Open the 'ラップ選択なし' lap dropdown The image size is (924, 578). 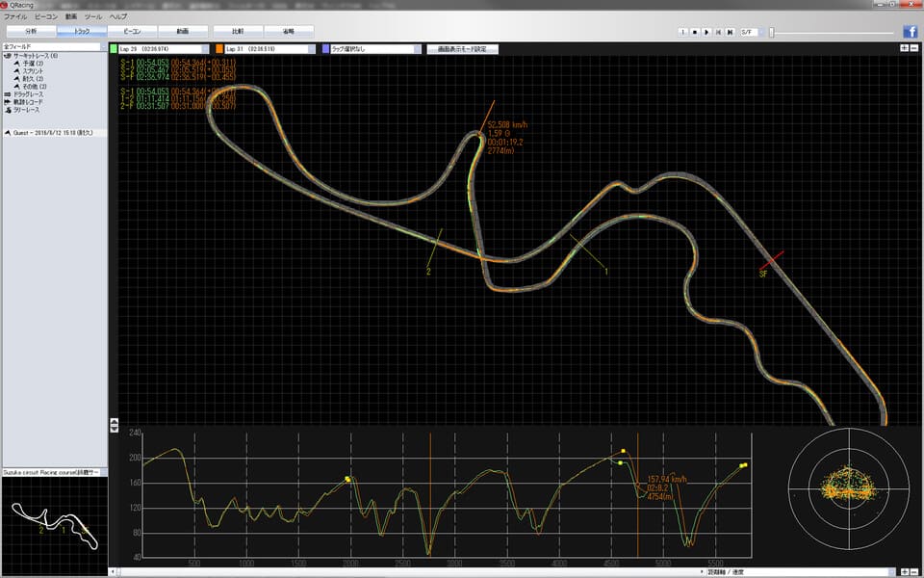tap(376, 49)
